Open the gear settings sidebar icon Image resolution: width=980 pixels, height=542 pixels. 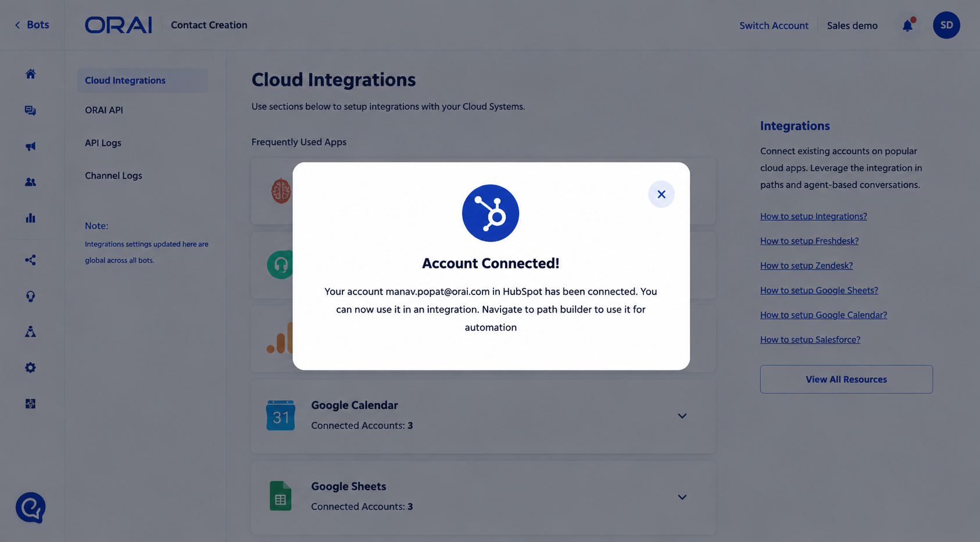pyautogui.click(x=31, y=368)
